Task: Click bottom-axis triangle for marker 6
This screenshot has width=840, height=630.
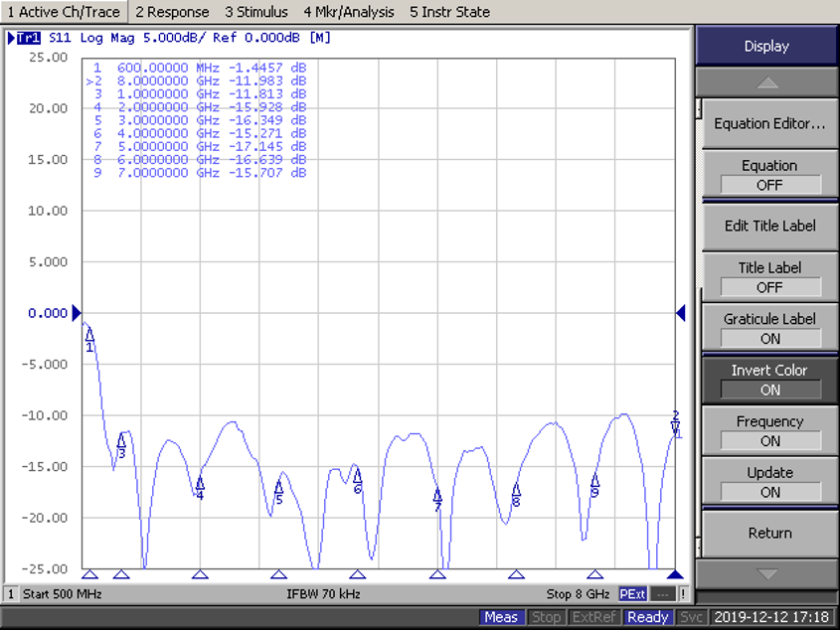Action: point(357,574)
